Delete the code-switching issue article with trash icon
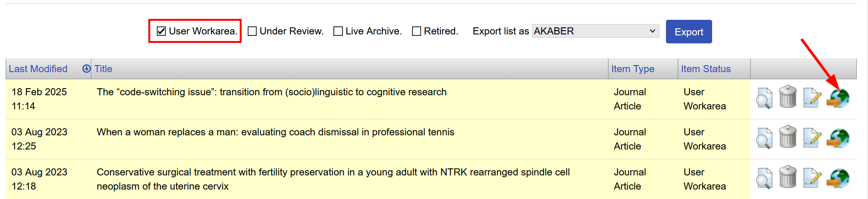The image size is (868, 199). coord(787,97)
